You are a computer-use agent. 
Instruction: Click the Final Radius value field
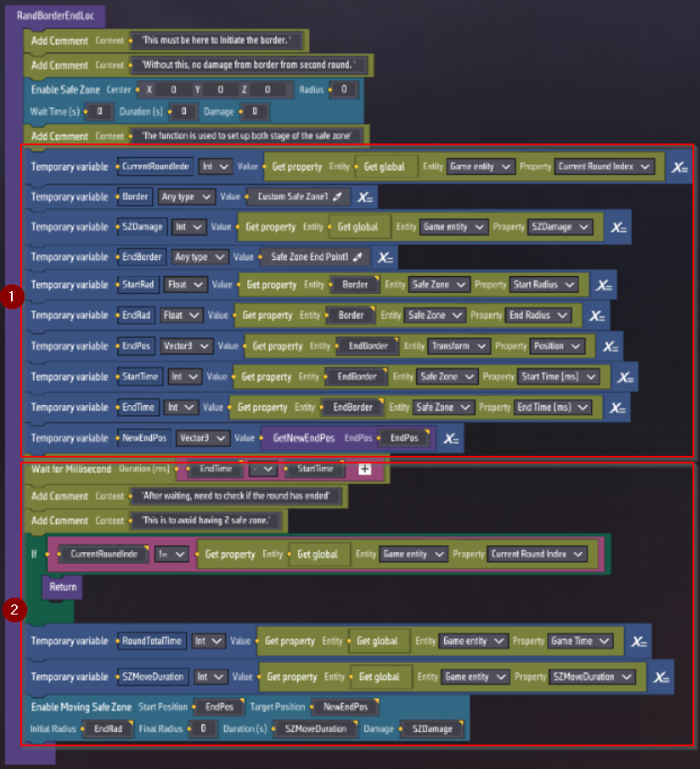pyautogui.click(x=203, y=728)
